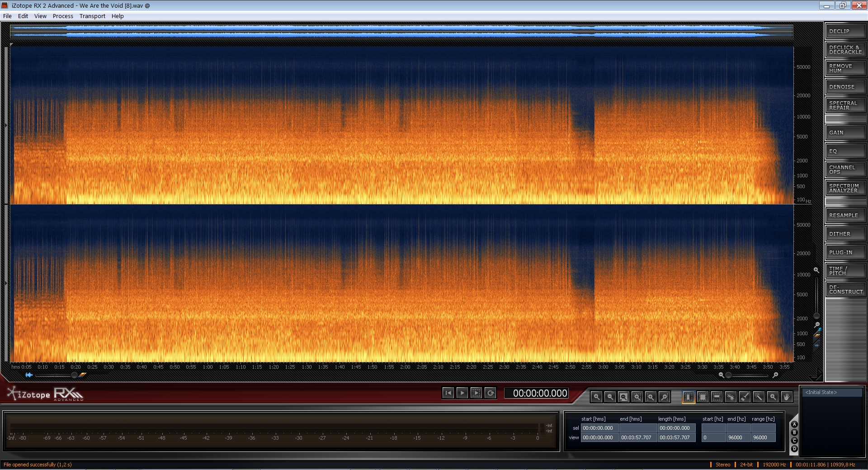Click the vertical zoom out magnifier
This screenshot has height=470, width=868.
[x=816, y=325]
